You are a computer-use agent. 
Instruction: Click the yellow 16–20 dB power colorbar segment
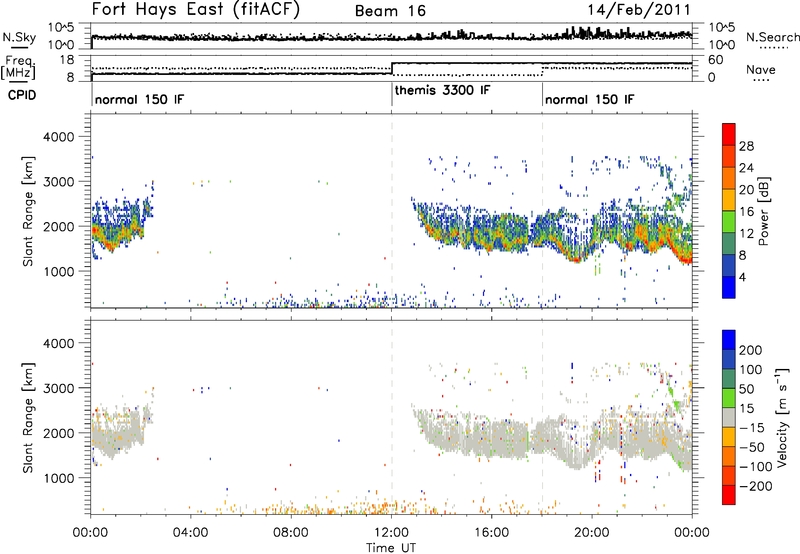729,200
